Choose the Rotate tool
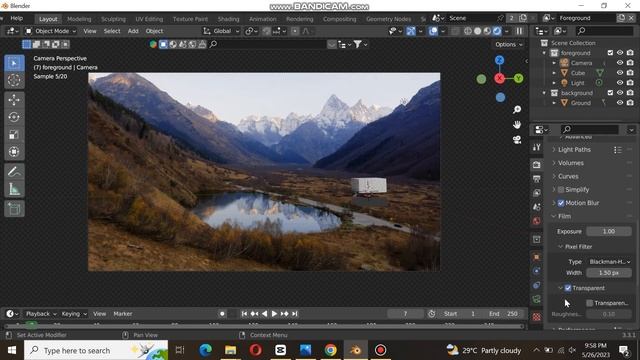Viewport: 640px width, 360px height. click(14, 117)
